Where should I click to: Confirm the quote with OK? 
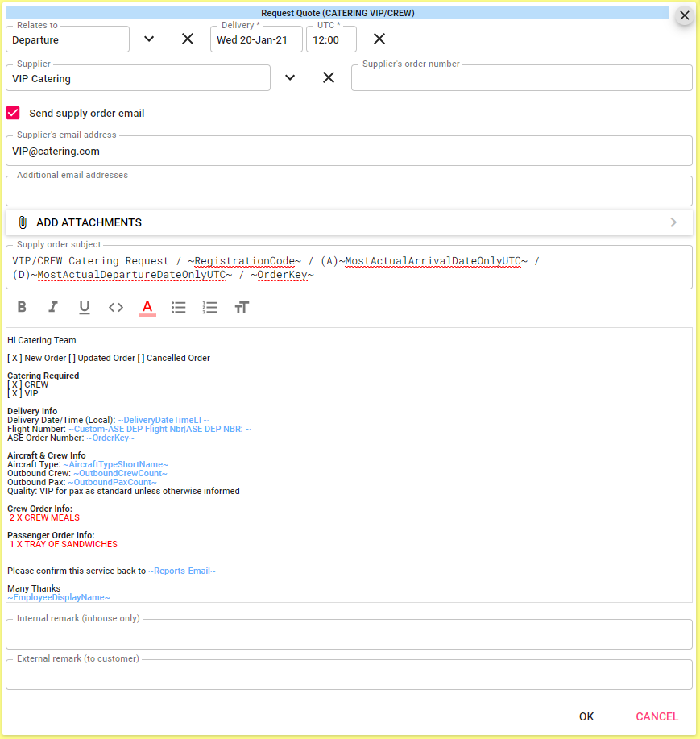point(586,716)
